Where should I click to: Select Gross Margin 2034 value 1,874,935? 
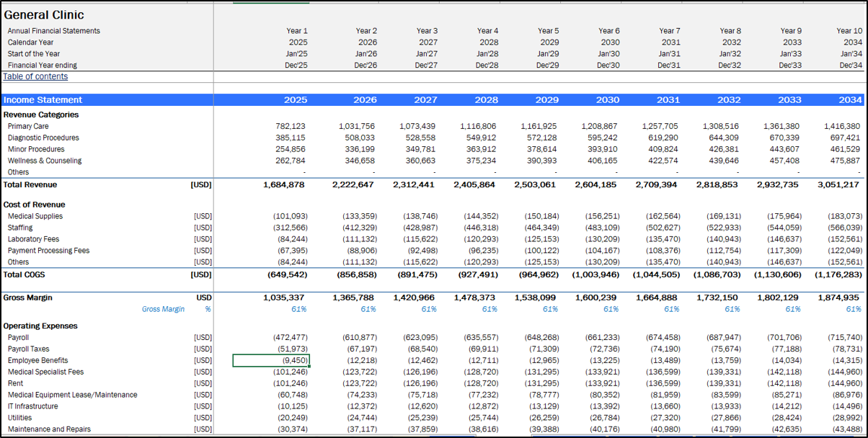pos(839,298)
